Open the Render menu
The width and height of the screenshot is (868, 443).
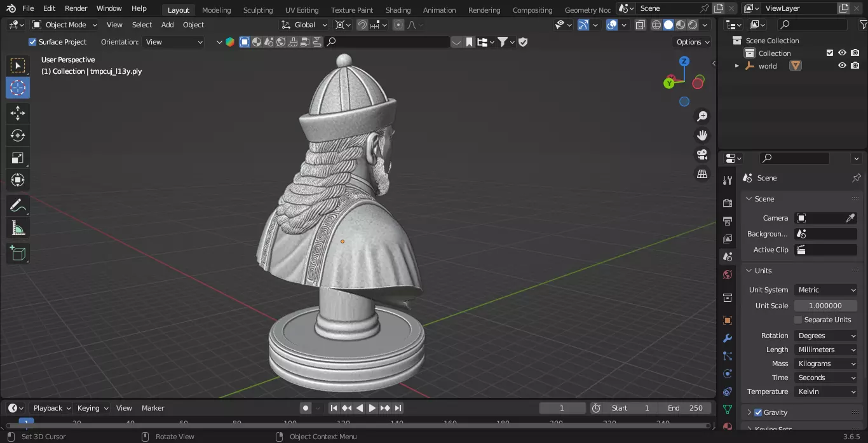point(76,8)
